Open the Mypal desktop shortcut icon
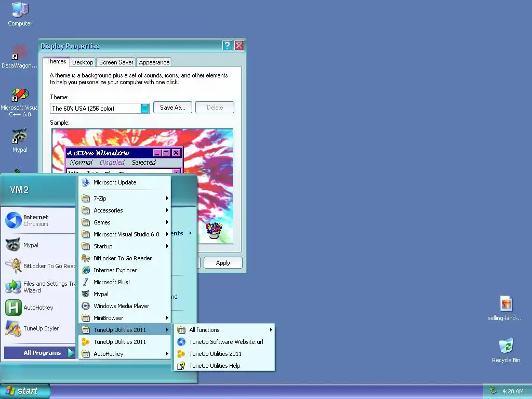Viewport: 532px width, 399px height. [x=20, y=140]
